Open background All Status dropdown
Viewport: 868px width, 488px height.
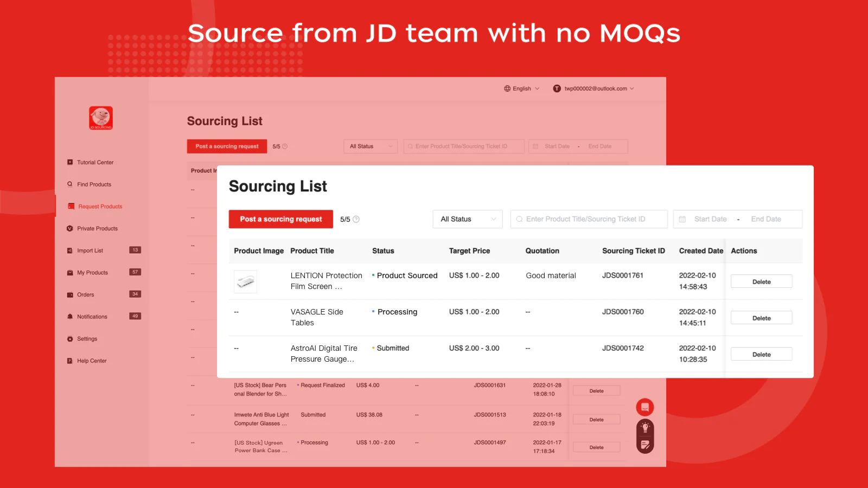[370, 146]
